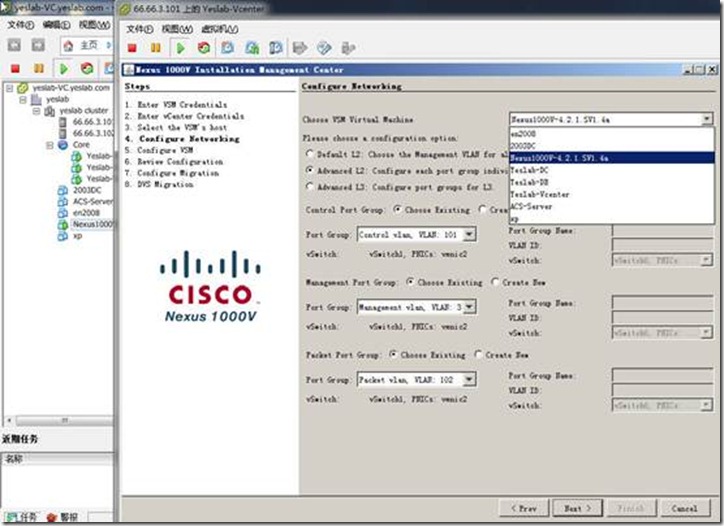Click the Prev button

[524, 508]
